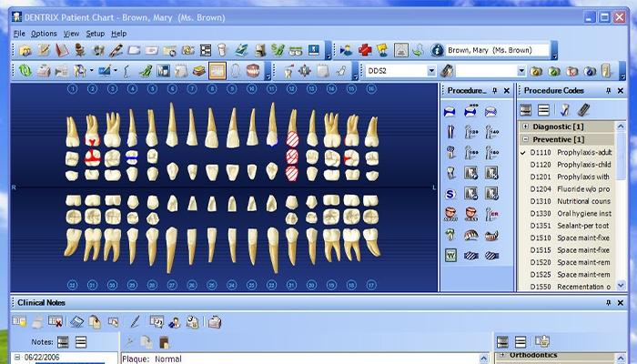Open the empty dropdown next to eraser
Viewport: 637px width, 364px height.
pos(521,71)
